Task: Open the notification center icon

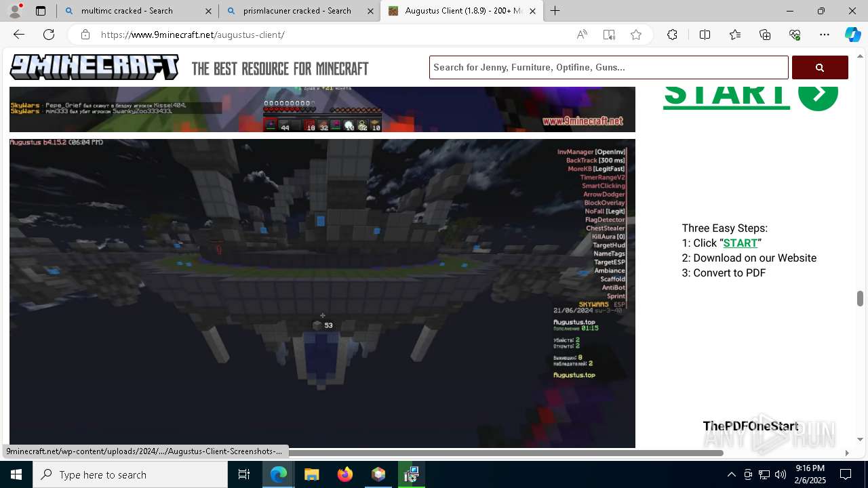Action: pyautogui.click(x=846, y=474)
